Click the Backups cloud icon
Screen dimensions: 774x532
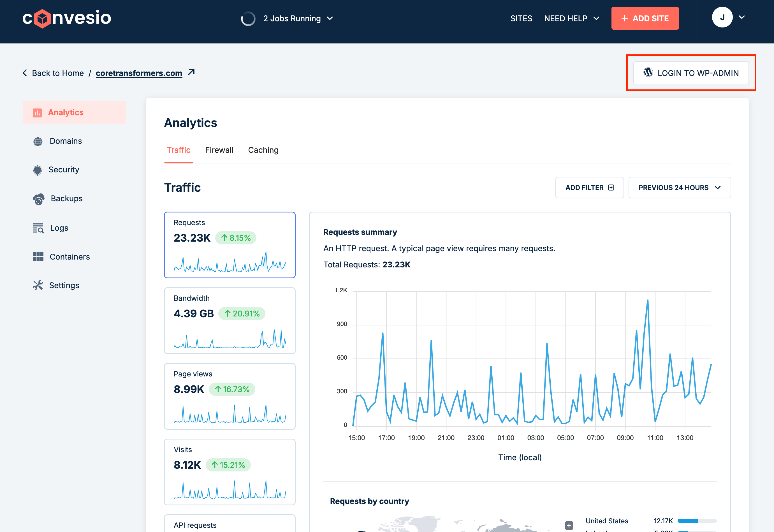pyautogui.click(x=39, y=199)
